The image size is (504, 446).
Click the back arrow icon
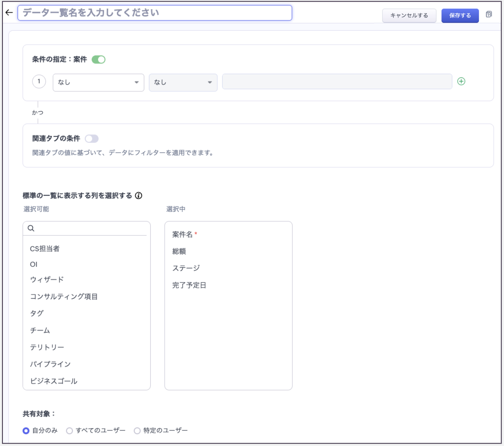pyautogui.click(x=9, y=13)
